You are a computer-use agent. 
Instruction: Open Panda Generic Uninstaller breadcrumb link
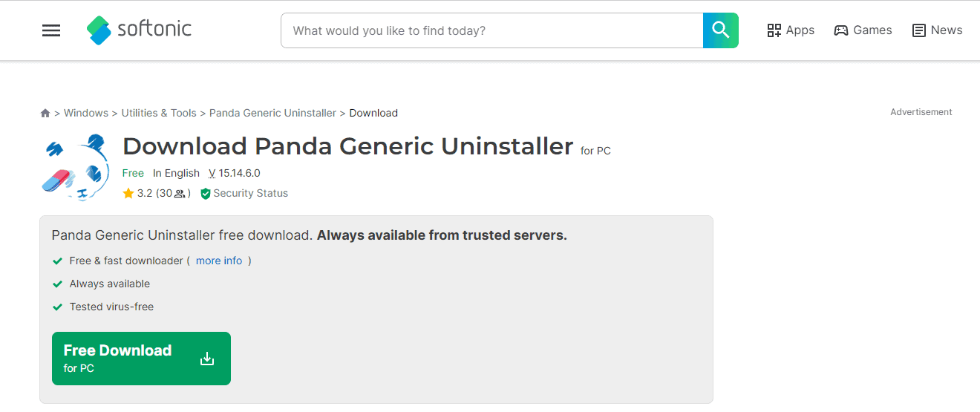coord(272,114)
